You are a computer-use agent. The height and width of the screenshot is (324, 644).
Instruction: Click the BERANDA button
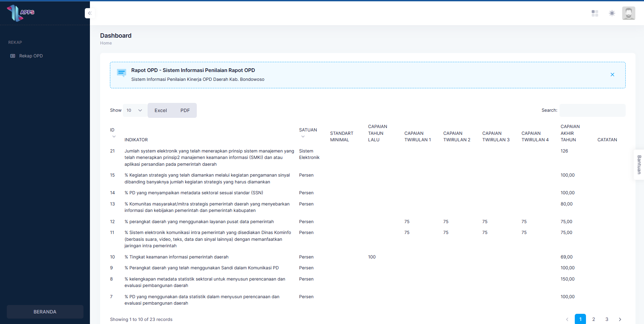click(45, 312)
